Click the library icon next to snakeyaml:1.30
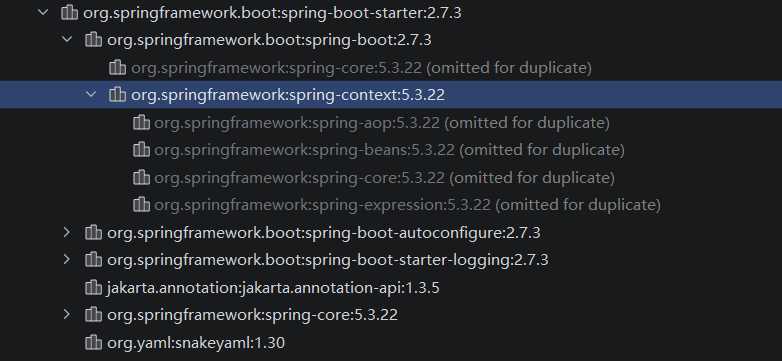 tap(93, 343)
